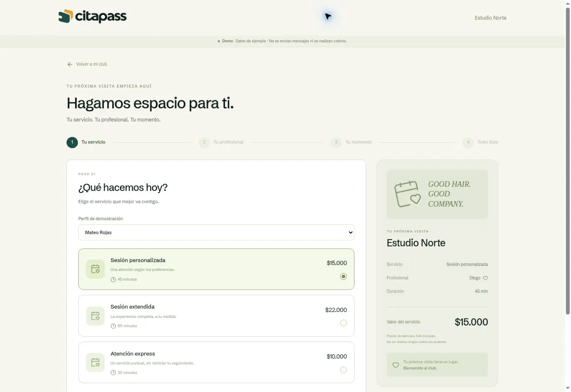Go to step 2 Tu profesional
The image size is (571, 392).
pos(221,142)
